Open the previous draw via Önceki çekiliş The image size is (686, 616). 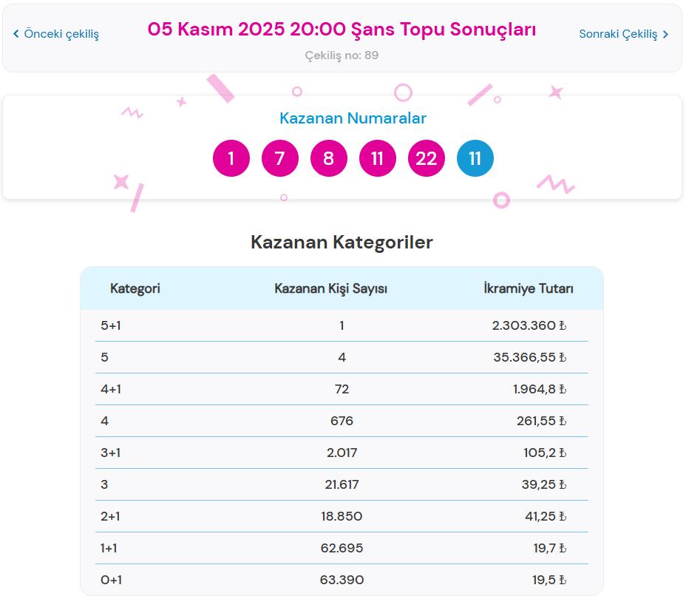coord(61,33)
